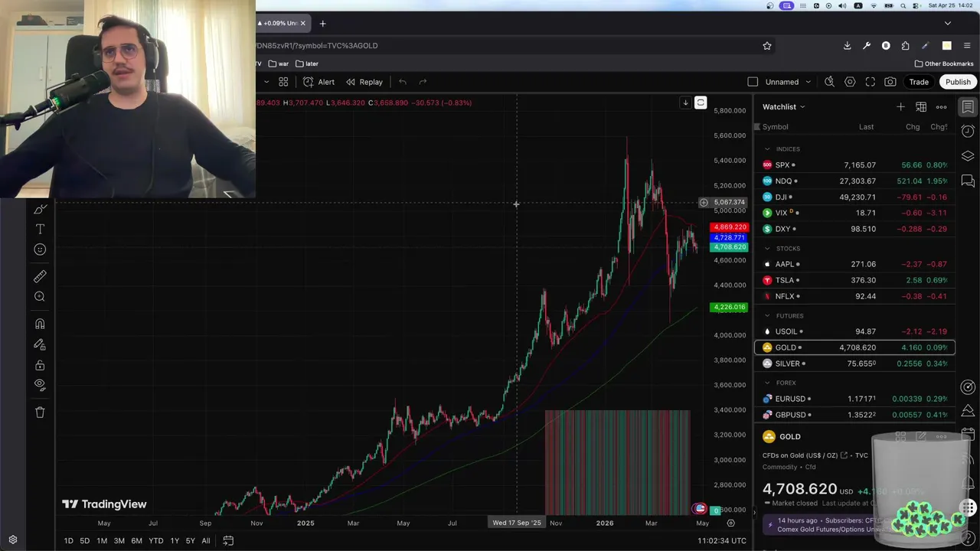Open the emoji icons tool
980x551 pixels.
pos(40,249)
